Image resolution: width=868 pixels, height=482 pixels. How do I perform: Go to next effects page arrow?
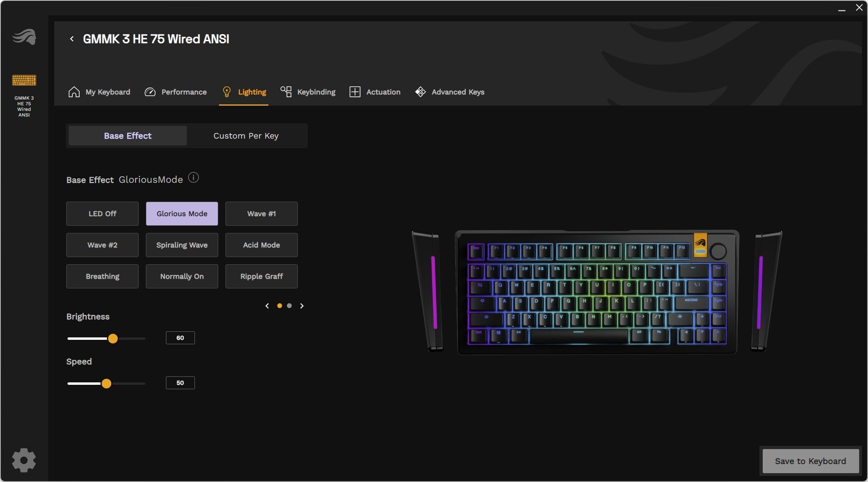[x=302, y=306]
